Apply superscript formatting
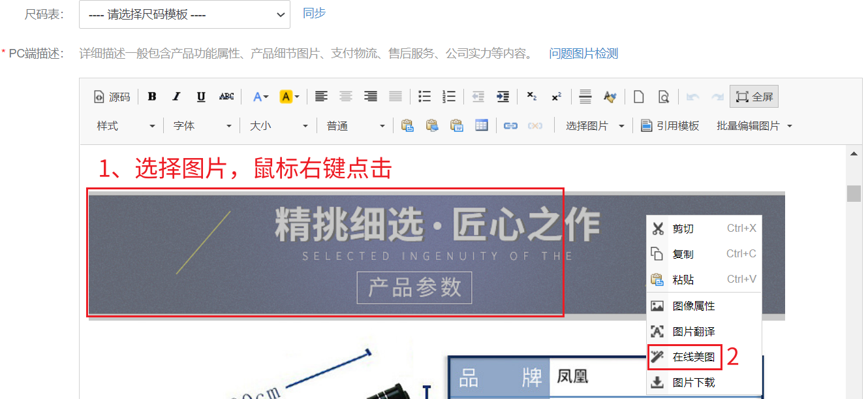868x399 pixels. [556, 97]
